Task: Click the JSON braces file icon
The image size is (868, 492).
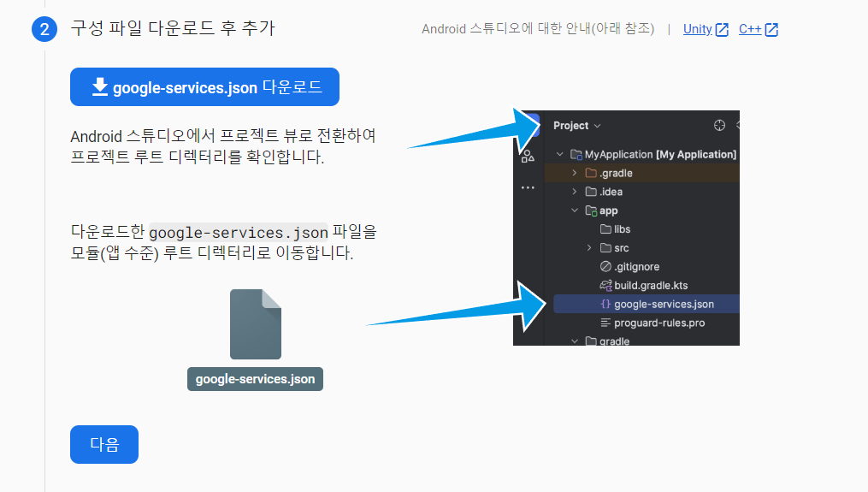Action: [x=605, y=304]
